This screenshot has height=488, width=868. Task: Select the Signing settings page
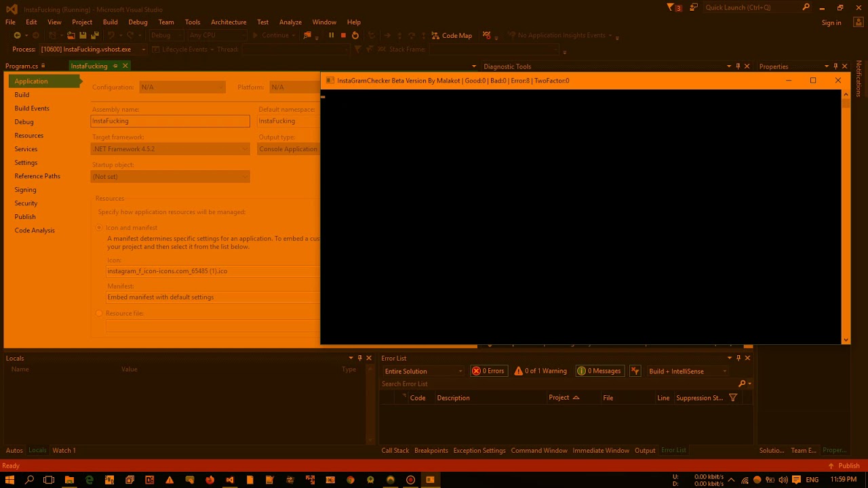(25, 190)
